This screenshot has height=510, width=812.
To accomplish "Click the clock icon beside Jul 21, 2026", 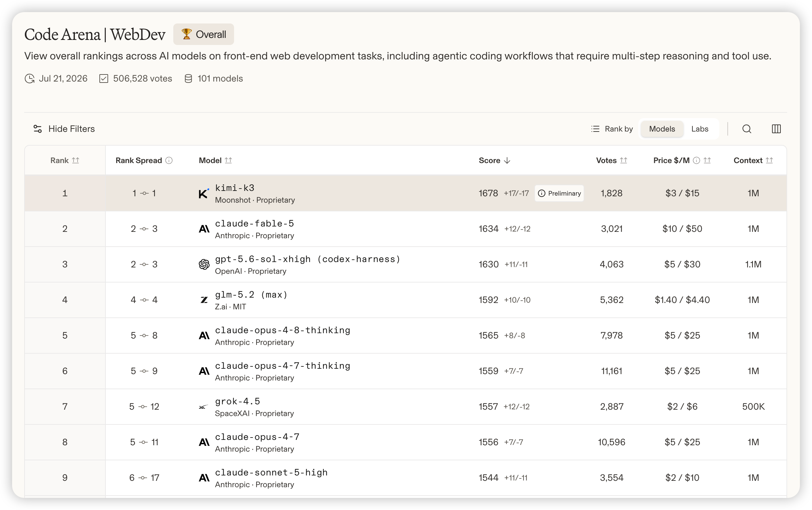I will click(30, 79).
